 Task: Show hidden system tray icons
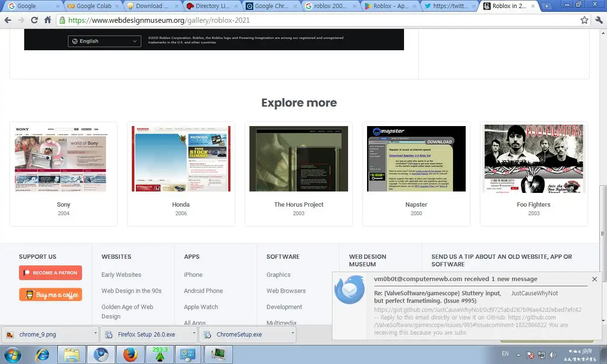(519, 355)
